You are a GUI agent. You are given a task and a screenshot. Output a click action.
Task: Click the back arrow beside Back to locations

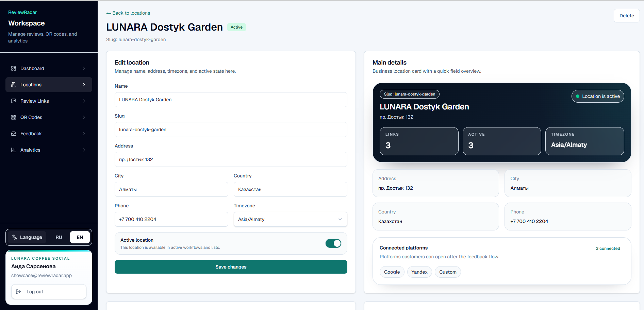(109, 13)
